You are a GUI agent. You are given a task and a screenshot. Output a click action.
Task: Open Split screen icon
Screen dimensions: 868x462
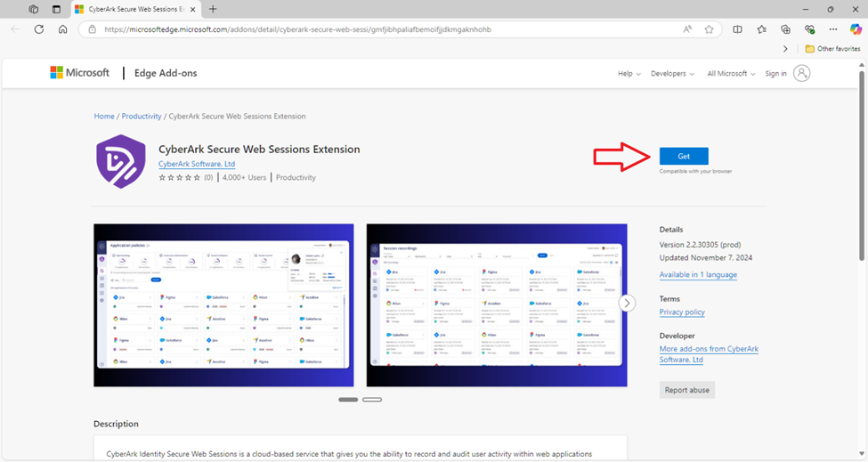[737, 29]
